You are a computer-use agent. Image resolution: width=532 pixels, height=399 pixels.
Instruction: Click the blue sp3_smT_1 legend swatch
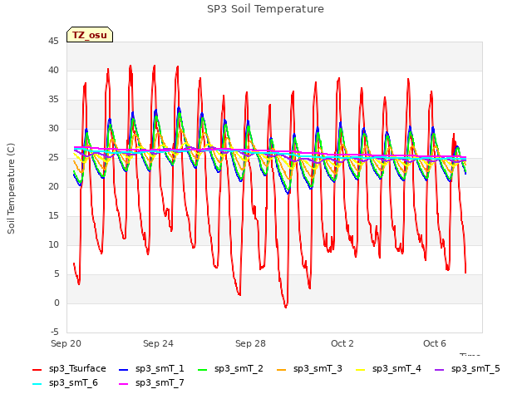coord(124,370)
